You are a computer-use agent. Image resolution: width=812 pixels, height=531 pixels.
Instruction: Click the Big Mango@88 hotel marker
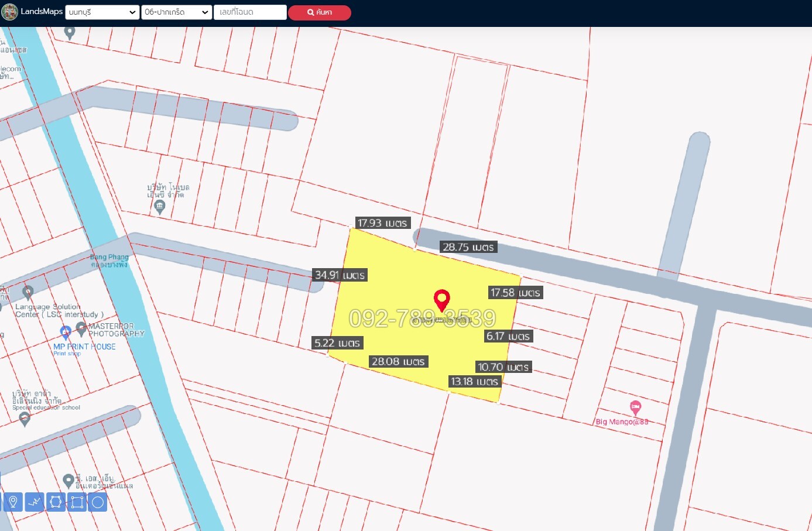click(x=635, y=407)
